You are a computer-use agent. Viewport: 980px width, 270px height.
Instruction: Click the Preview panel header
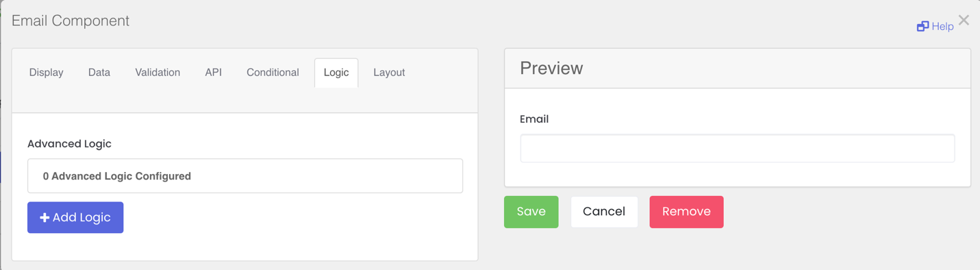tap(738, 69)
